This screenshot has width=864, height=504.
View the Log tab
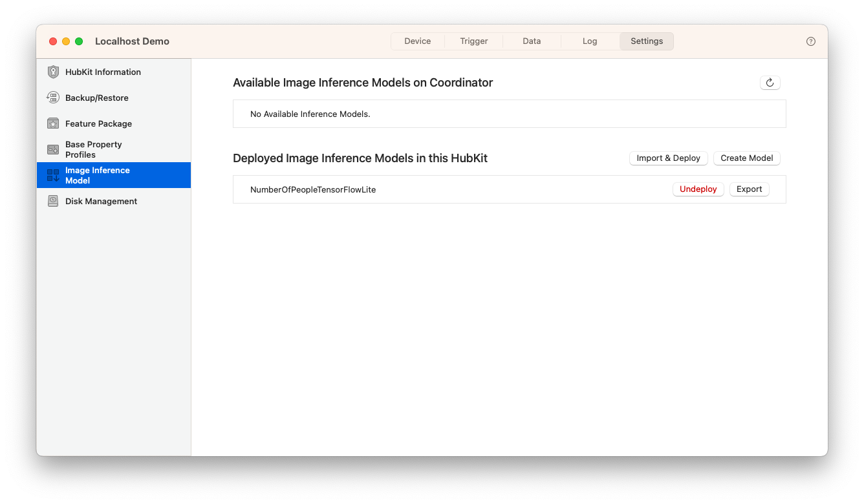tap(589, 41)
